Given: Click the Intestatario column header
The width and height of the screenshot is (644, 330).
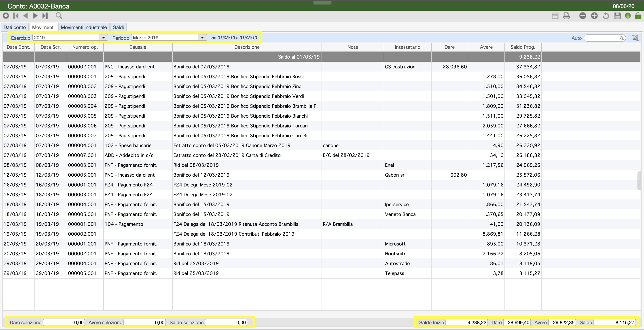Looking at the screenshot, I should [x=407, y=47].
